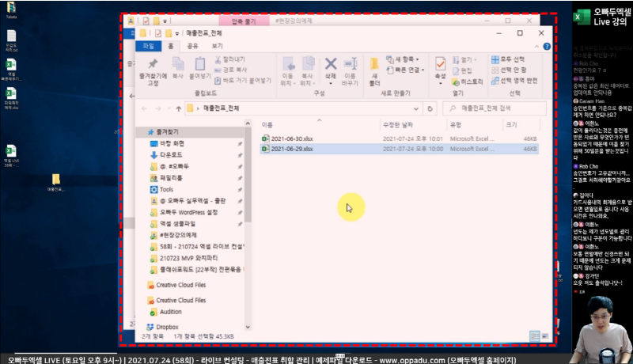Image resolution: width=633 pixels, height=364 pixels.
Task: Select Quick access (즐겨찾기) in tree
Action: pos(168,132)
